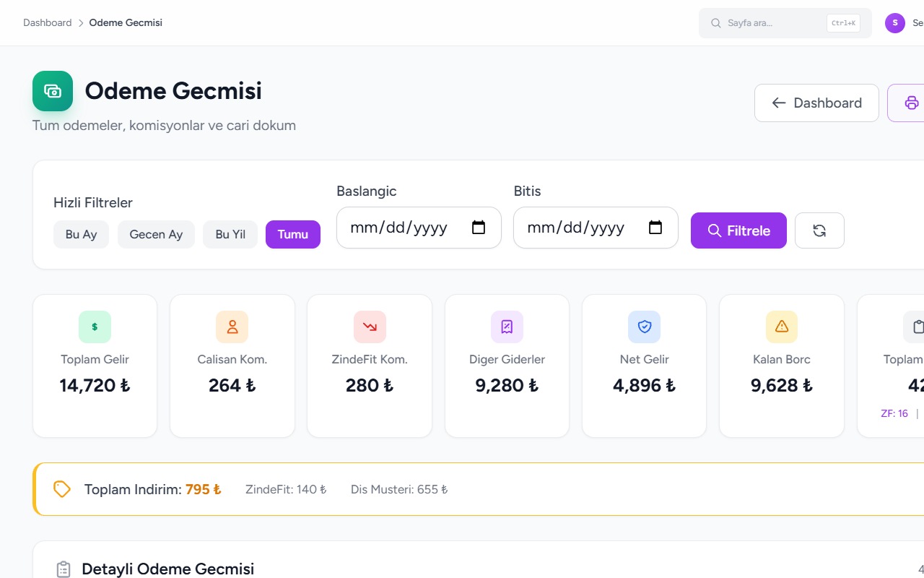Click the green Odeme Gecmisi header icon

coord(53,91)
